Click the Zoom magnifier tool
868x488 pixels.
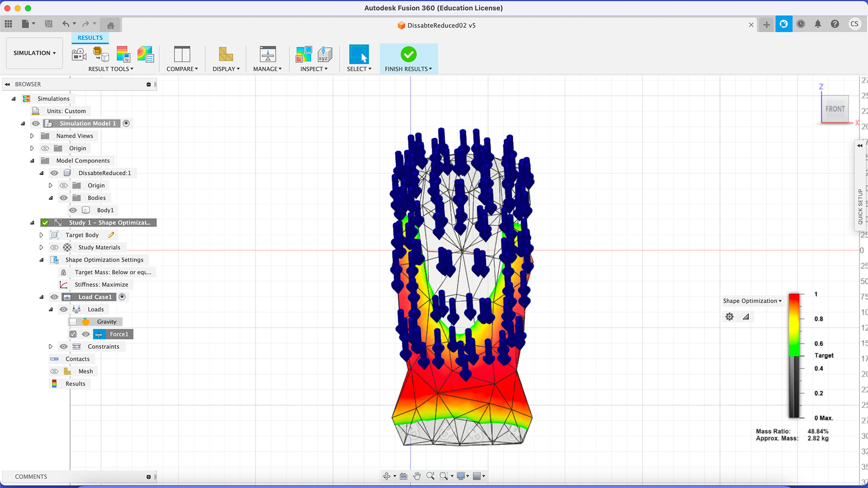(430, 476)
